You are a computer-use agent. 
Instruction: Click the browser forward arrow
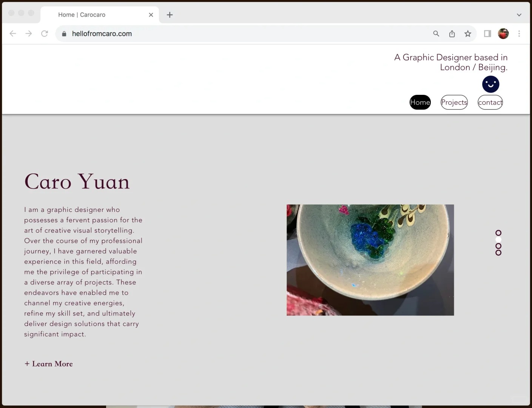coord(29,34)
